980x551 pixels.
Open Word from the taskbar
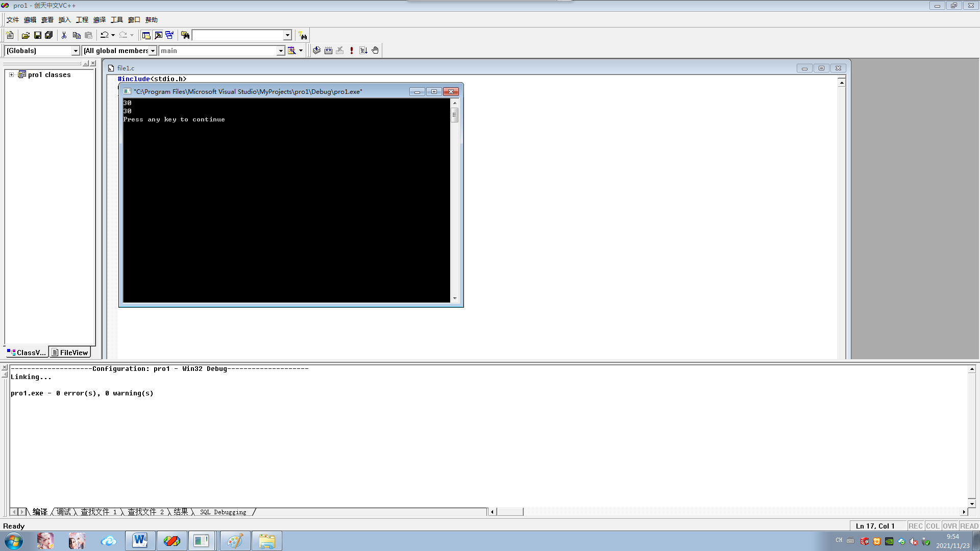point(140,541)
